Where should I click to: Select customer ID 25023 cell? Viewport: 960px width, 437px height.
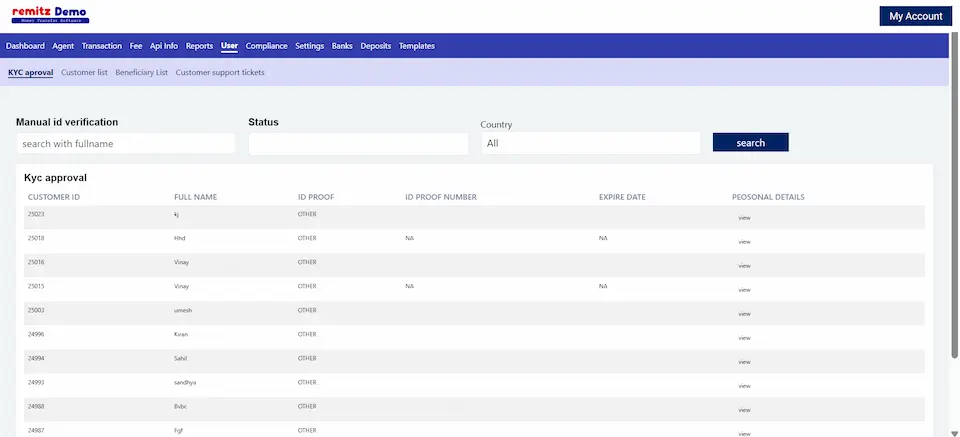tap(36, 214)
